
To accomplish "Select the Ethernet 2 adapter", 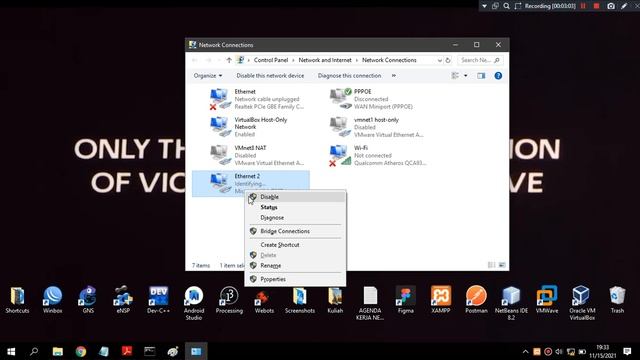I will pos(251,183).
